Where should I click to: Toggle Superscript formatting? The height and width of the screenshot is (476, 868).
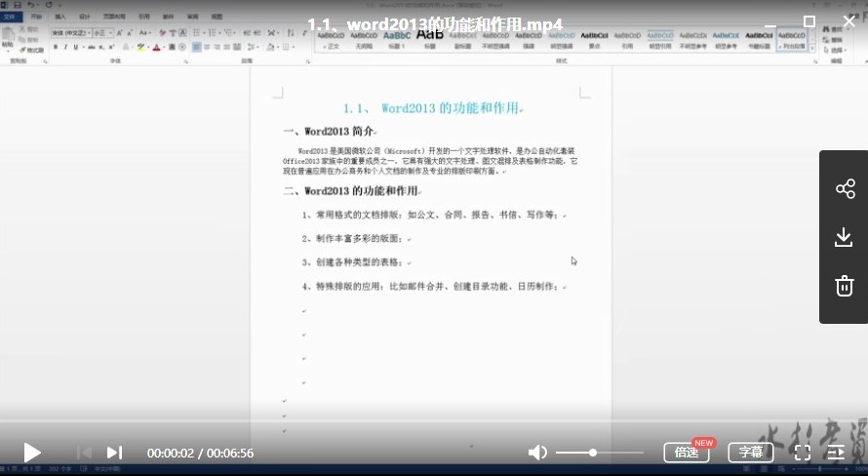pyautogui.click(x=112, y=47)
